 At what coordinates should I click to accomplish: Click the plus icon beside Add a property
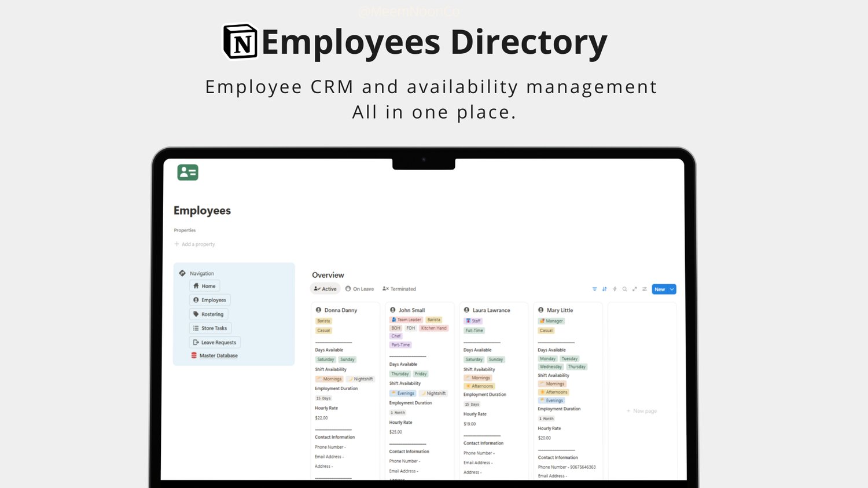click(x=177, y=244)
